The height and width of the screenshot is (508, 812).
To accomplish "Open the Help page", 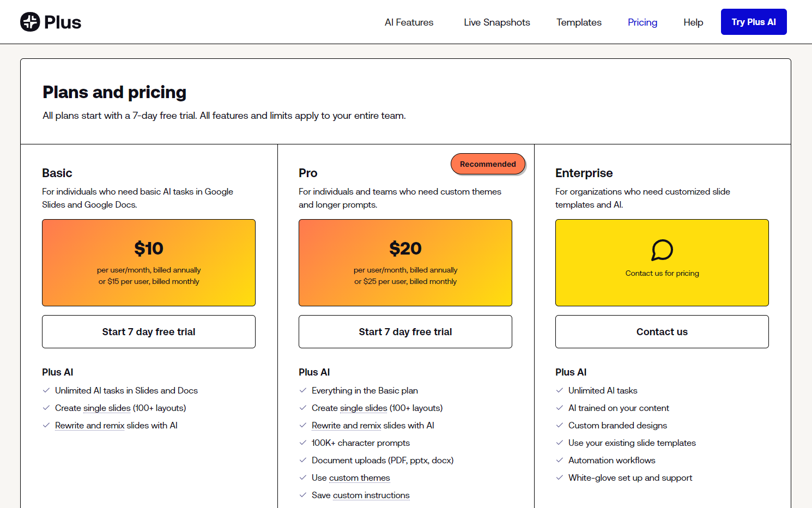I will [x=693, y=22].
